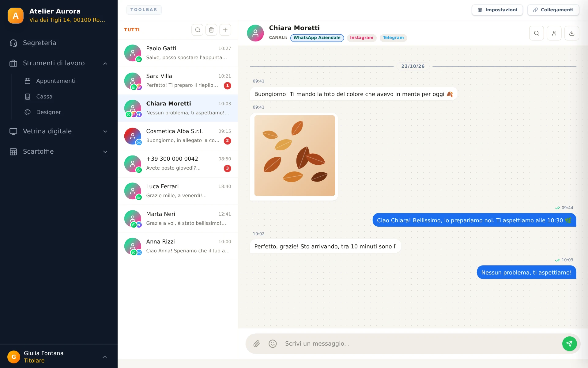Open the Collegamenti button
The image size is (588, 368).
pyautogui.click(x=553, y=10)
